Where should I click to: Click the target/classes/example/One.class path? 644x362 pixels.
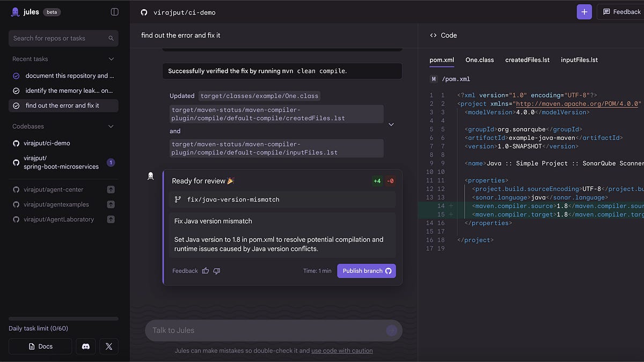260,96
